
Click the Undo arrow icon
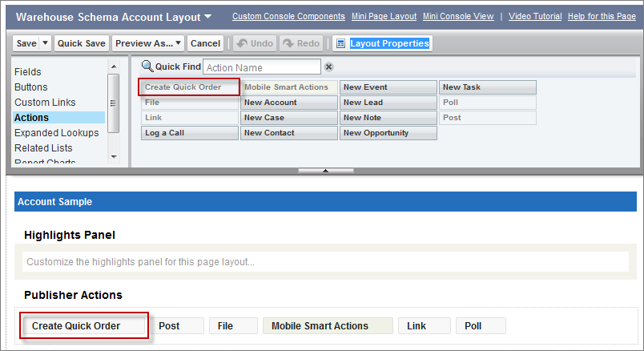pyautogui.click(x=243, y=43)
